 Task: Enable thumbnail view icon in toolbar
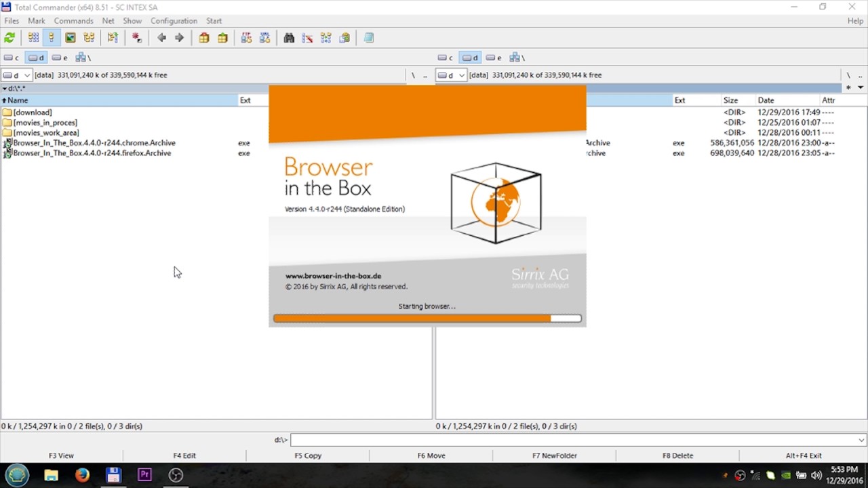(x=70, y=38)
